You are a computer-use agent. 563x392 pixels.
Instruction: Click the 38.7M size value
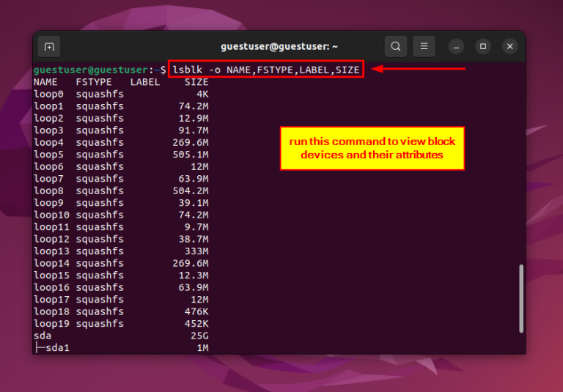click(x=194, y=240)
